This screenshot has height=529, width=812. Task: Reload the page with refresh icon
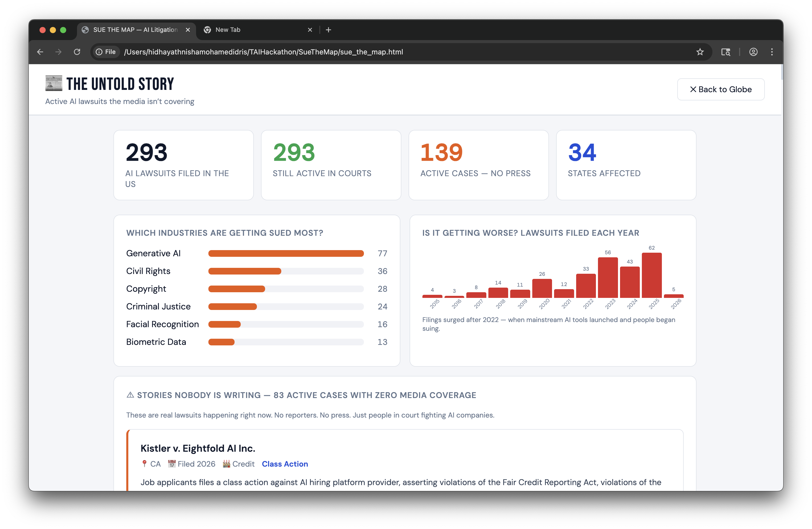click(77, 52)
